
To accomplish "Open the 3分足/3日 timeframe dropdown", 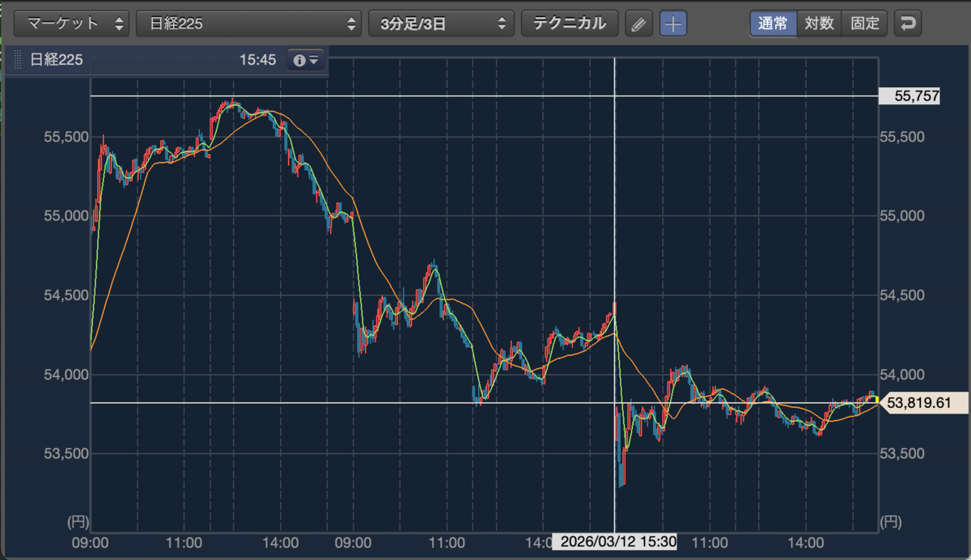I will (441, 23).
